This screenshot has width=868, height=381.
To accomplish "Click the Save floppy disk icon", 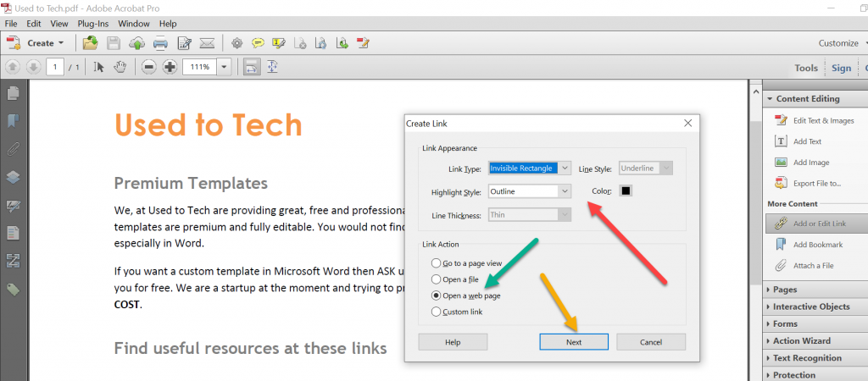I will click(114, 42).
